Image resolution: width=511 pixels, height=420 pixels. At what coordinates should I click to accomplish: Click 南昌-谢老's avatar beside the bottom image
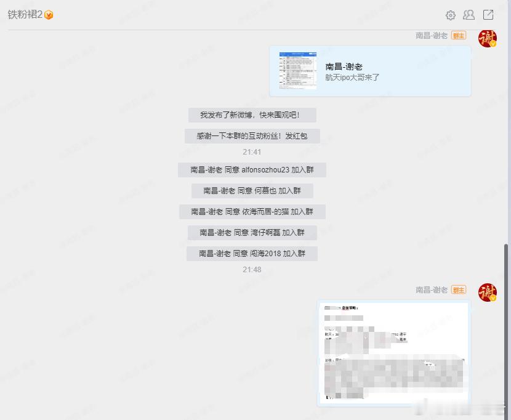pyautogui.click(x=488, y=293)
